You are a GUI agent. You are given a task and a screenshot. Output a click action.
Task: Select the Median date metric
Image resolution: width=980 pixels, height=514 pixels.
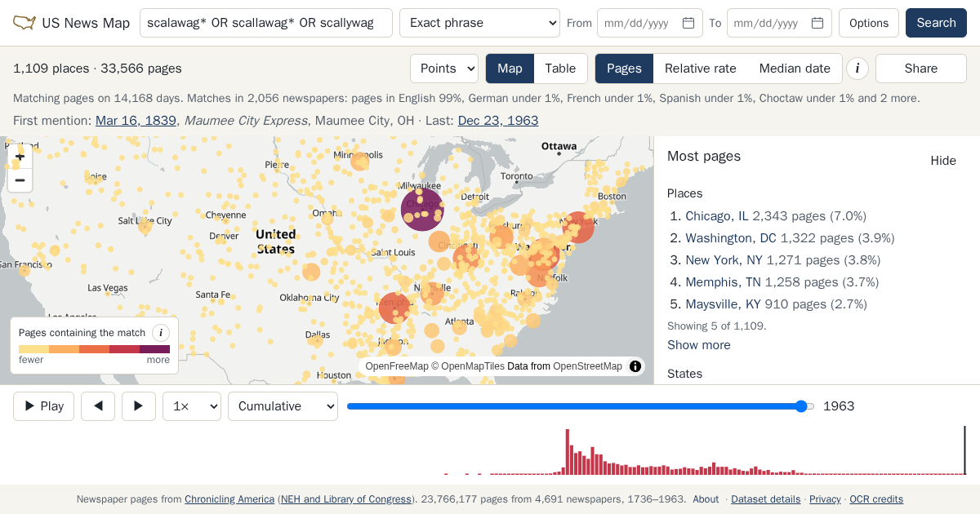click(x=795, y=69)
